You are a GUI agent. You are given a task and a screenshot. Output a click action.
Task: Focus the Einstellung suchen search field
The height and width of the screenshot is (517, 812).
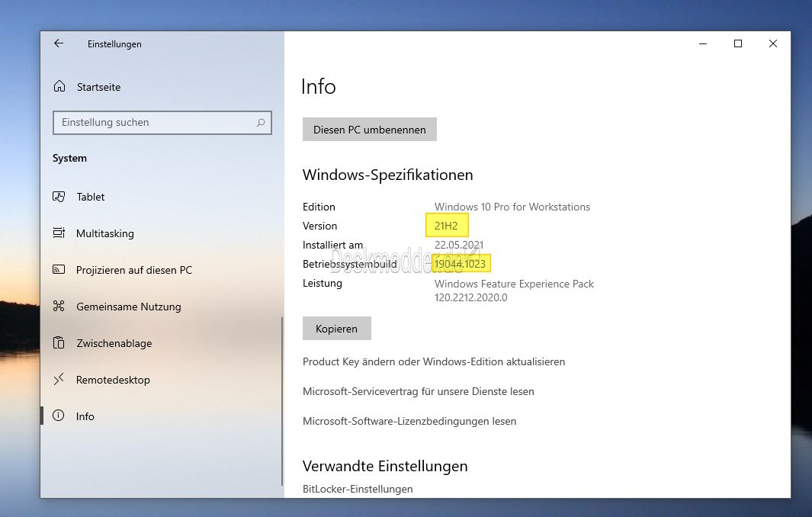pyautogui.click(x=162, y=123)
